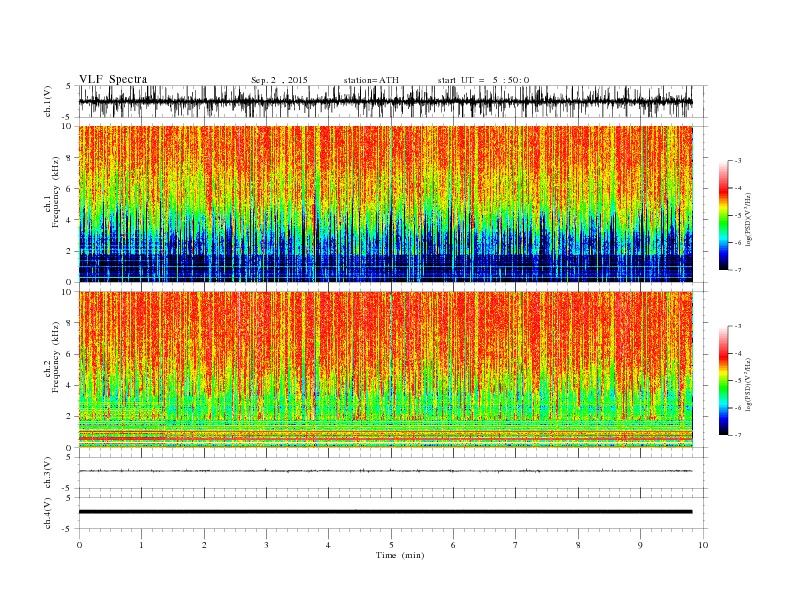Select the date text "Sep. 2 , 2015"

point(279,80)
